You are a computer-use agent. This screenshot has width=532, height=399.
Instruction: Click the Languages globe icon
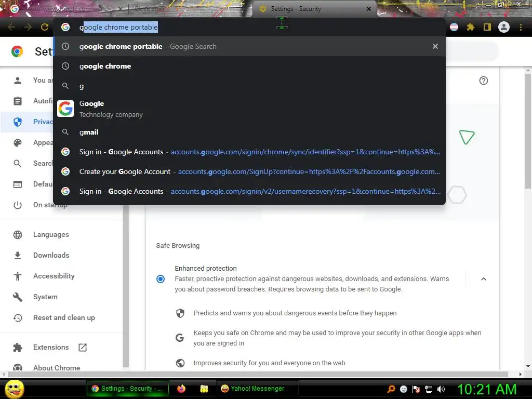pyautogui.click(x=18, y=234)
